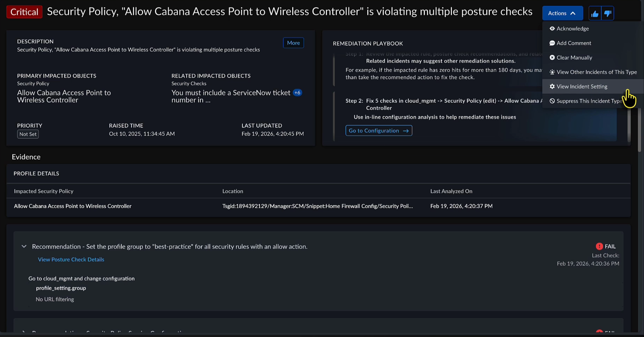Click the truncated Tsgid location text
The image size is (644, 337).
[x=317, y=206]
